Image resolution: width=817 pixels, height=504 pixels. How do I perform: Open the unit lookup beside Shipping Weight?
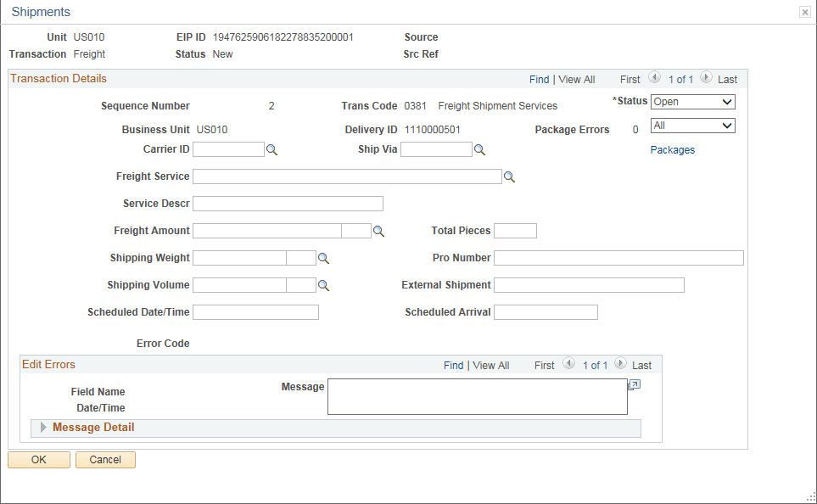click(323, 257)
